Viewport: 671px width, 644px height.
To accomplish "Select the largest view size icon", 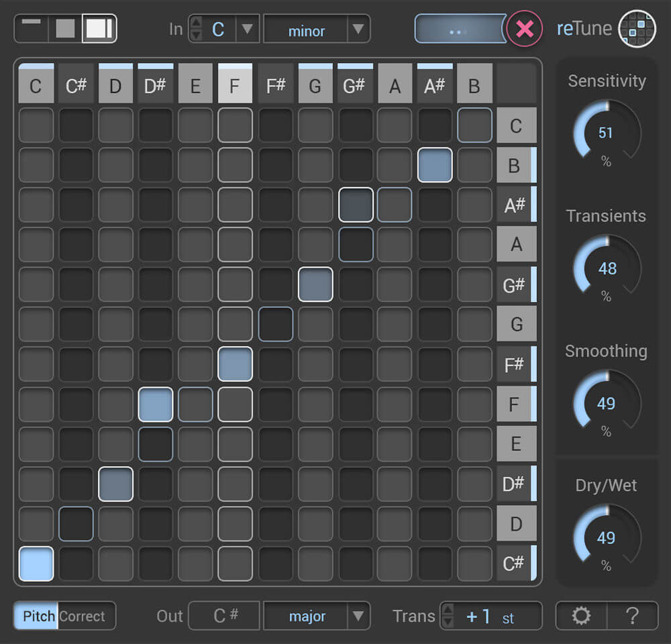I will [99, 28].
